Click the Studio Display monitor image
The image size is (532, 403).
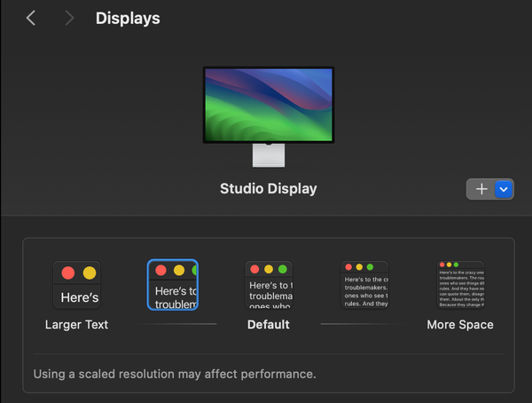pos(269,116)
